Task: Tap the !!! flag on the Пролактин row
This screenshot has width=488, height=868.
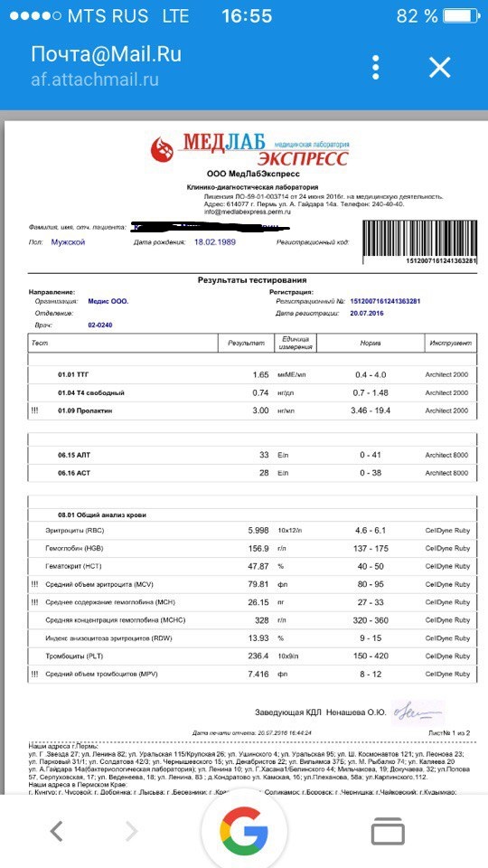Action: (35, 410)
